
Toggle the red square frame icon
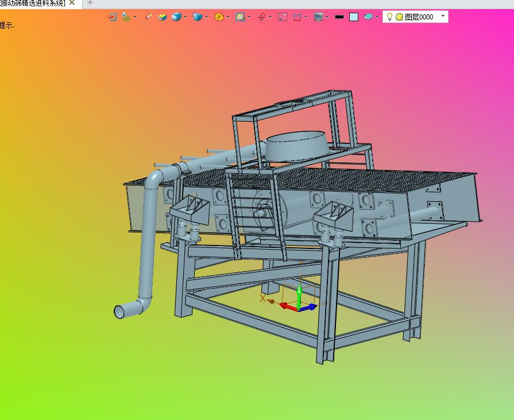pos(283,17)
